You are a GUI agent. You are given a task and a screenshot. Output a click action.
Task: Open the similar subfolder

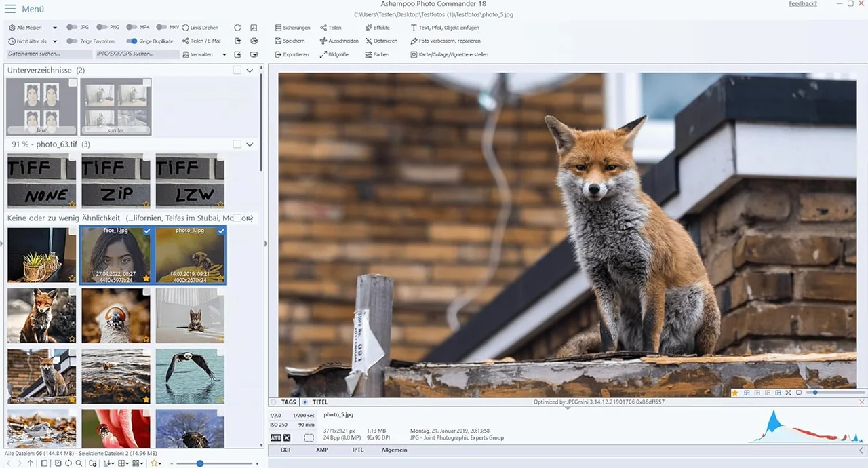coord(116,106)
